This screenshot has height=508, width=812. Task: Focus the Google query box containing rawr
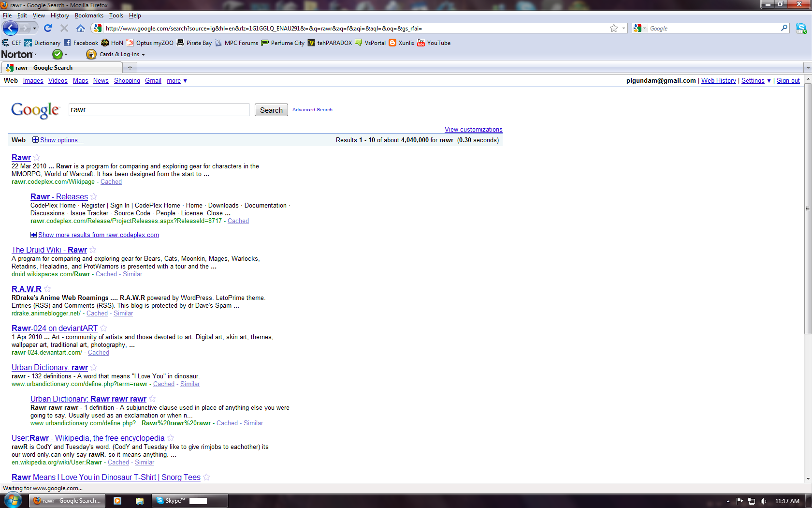click(159, 110)
